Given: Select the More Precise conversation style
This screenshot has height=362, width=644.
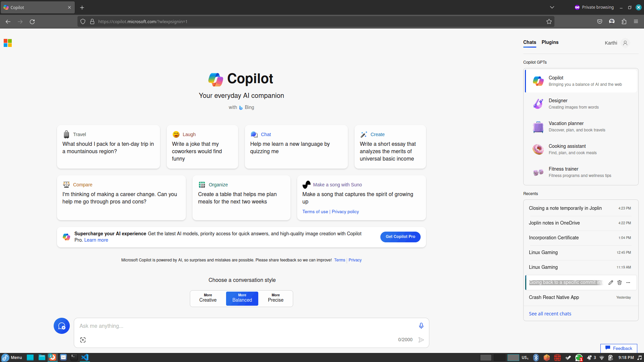Looking at the screenshot, I should 276,298.
